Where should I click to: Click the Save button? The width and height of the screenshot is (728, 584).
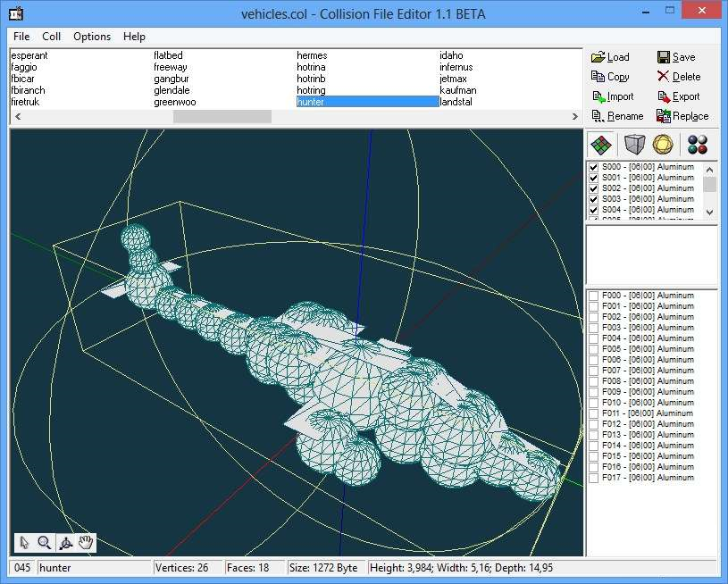coord(676,57)
